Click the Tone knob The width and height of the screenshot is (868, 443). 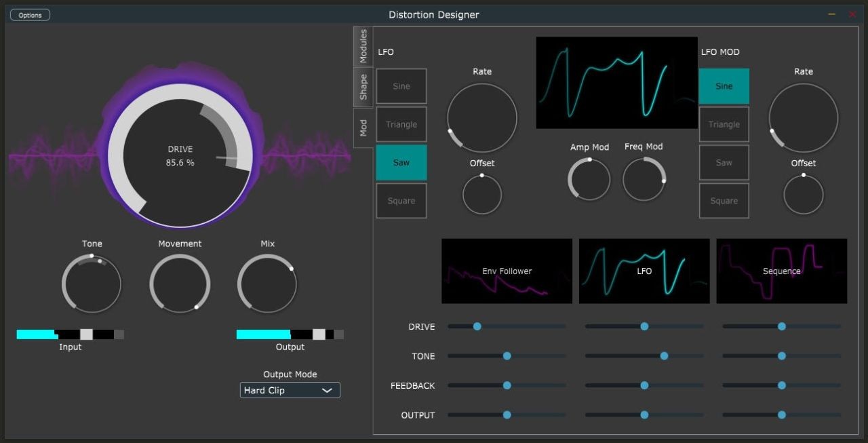coord(92,284)
